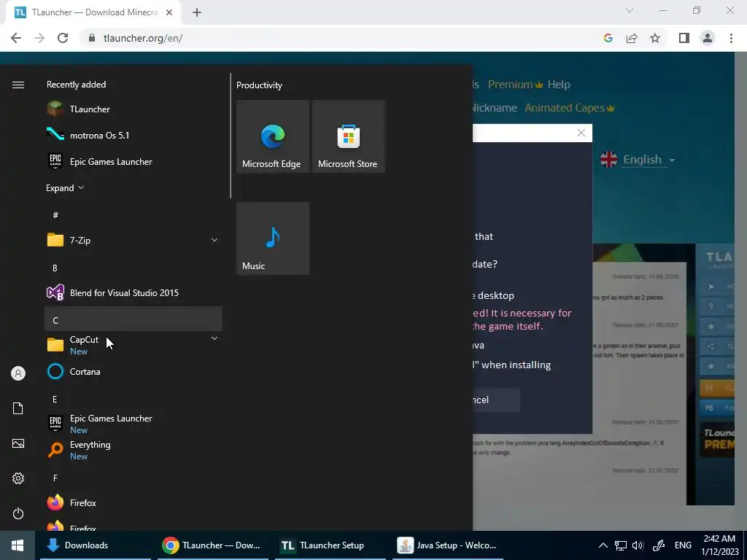Click the F letter header
Image resolution: width=747 pixels, height=560 pixels.
coord(133,478)
